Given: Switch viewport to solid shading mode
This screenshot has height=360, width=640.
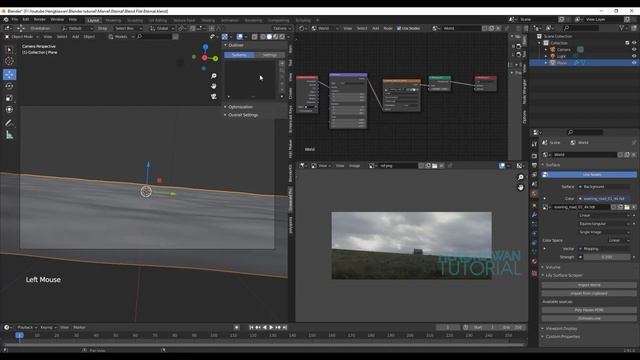Looking at the screenshot, I should tap(269, 37).
